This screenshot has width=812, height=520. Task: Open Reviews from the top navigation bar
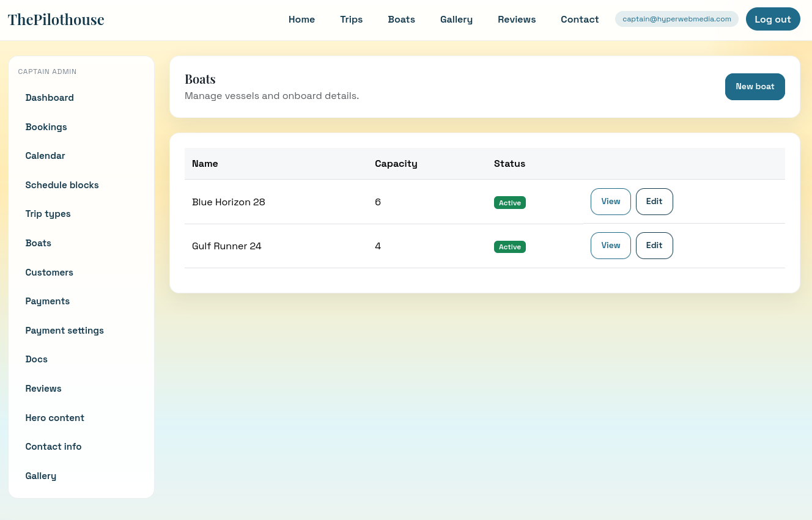(516, 20)
